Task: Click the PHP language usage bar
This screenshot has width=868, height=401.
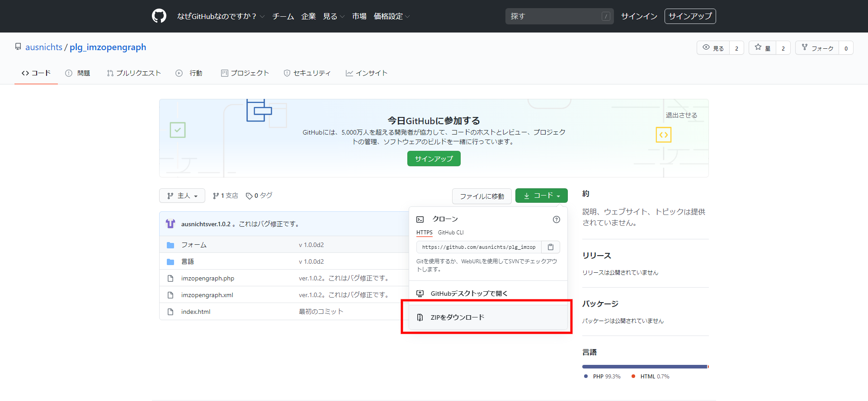Action: point(644,367)
